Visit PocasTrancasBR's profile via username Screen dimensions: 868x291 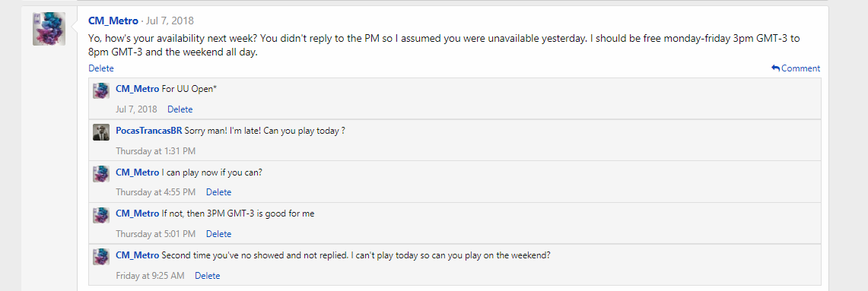click(149, 131)
